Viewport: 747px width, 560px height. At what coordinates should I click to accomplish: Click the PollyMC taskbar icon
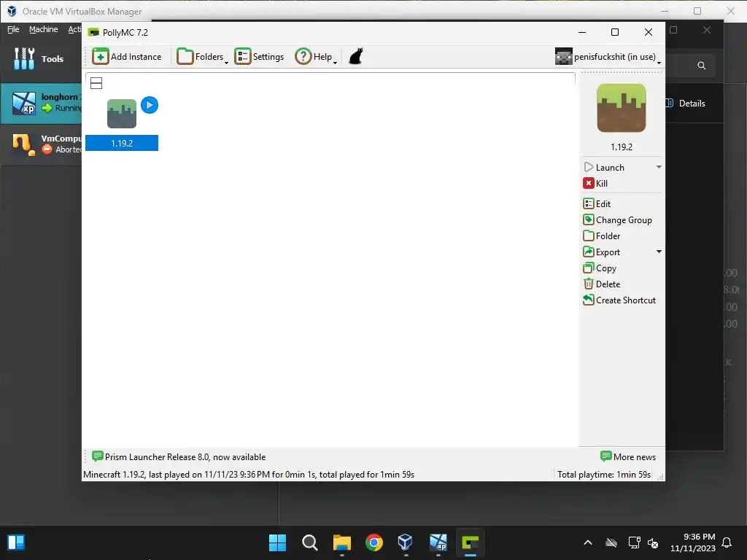point(471,542)
